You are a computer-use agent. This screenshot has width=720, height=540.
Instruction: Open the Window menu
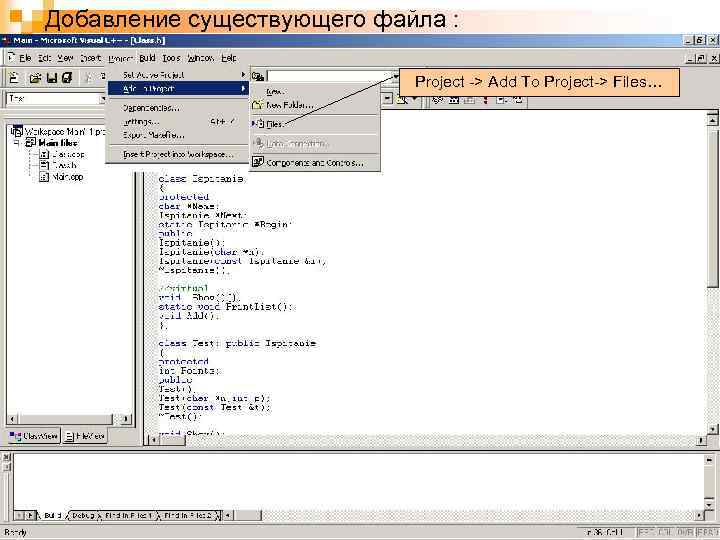(x=201, y=58)
